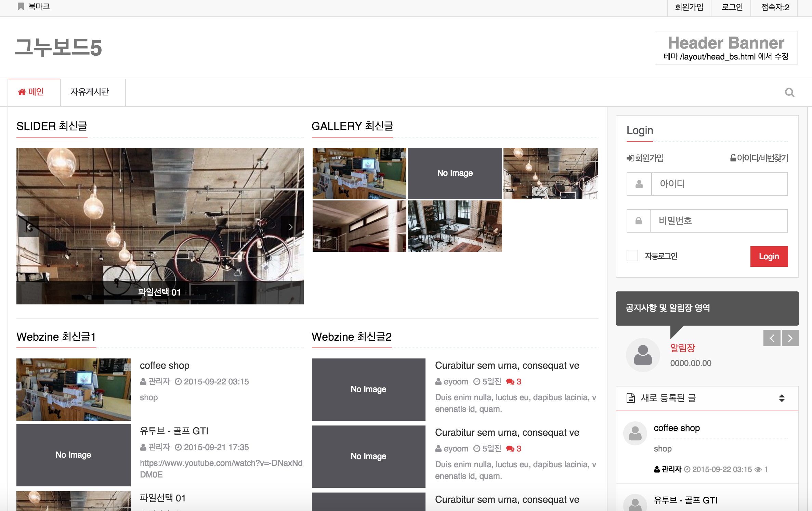Expand the 새로 등록된 글 sort arrows
This screenshot has height=511, width=812.
(x=782, y=398)
